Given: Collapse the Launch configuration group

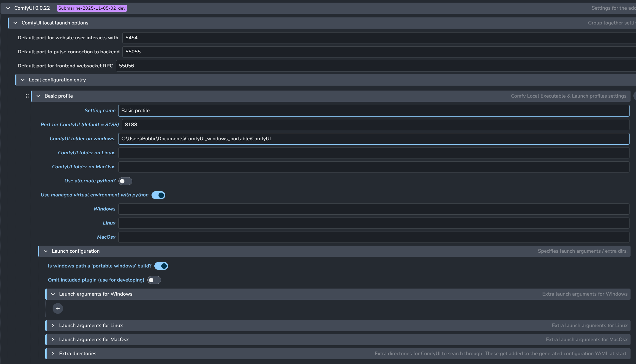Looking at the screenshot, I should 46,251.
